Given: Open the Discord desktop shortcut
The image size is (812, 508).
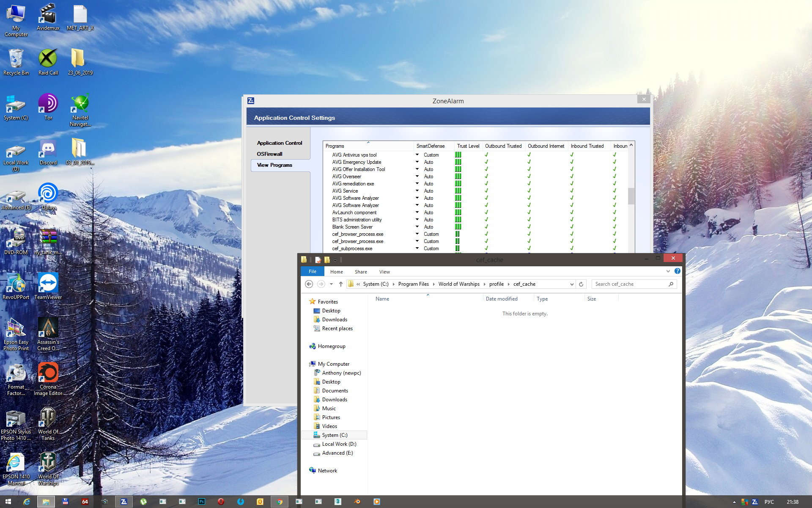Looking at the screenshot, I should (48, 152).
